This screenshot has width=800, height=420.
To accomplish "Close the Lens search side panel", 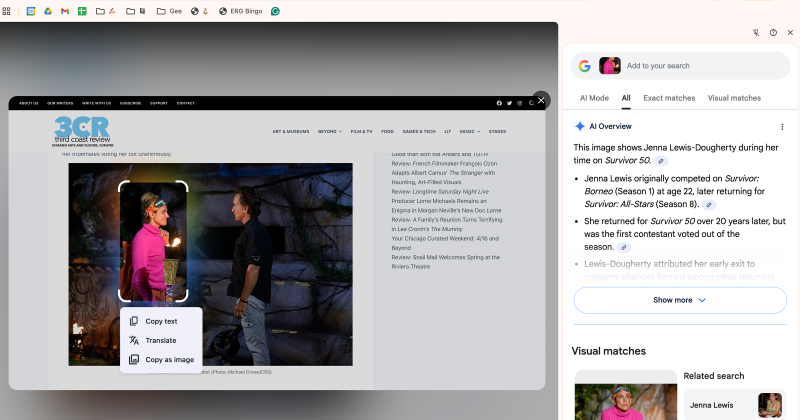I will click(x=790, y=33).
